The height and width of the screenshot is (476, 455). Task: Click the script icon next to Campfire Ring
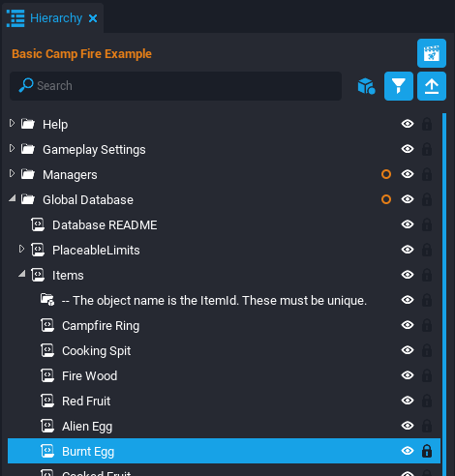tap(47, 325)
